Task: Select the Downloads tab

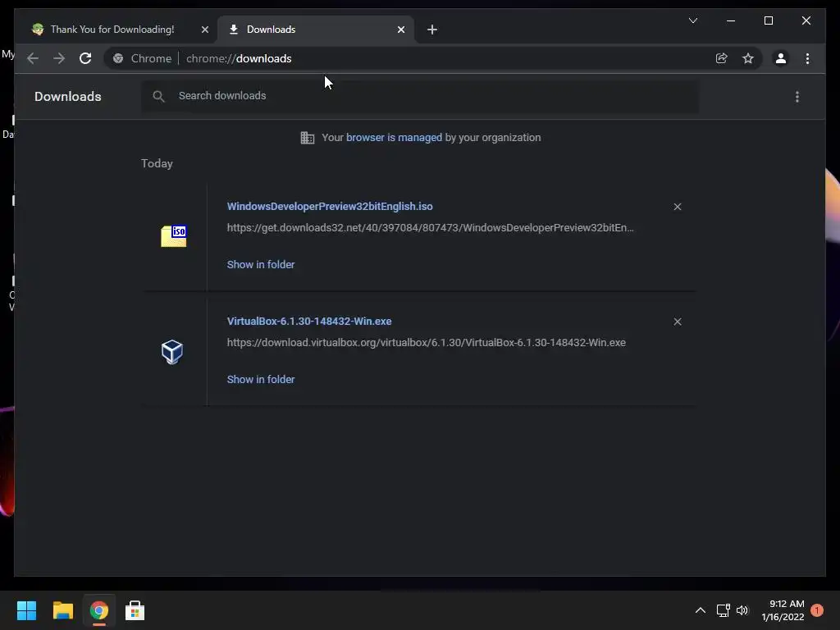Action: point(316,30)
